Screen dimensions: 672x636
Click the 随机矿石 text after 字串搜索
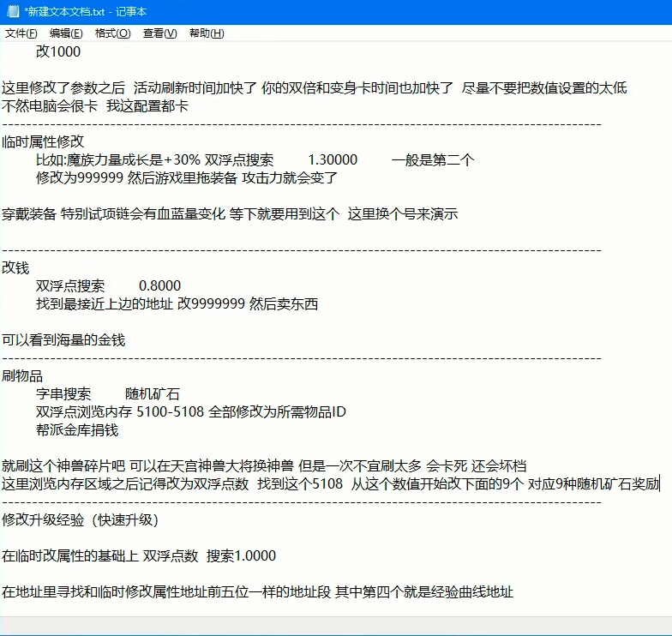coord(153,393)
